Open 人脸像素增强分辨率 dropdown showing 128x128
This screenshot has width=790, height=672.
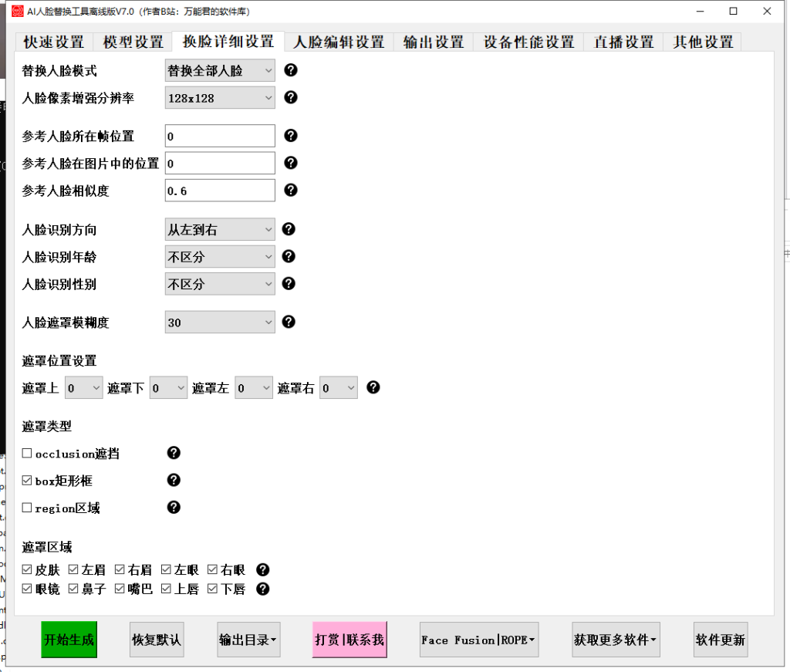(220, 98)
